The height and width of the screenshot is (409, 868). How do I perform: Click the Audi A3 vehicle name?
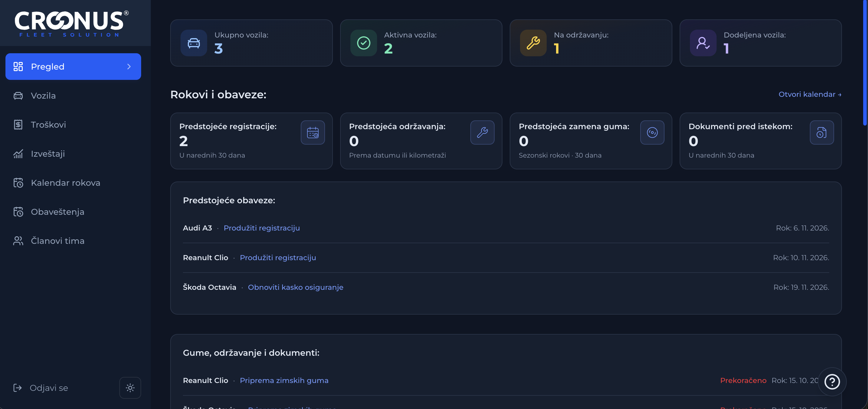[x=197, y=228]
